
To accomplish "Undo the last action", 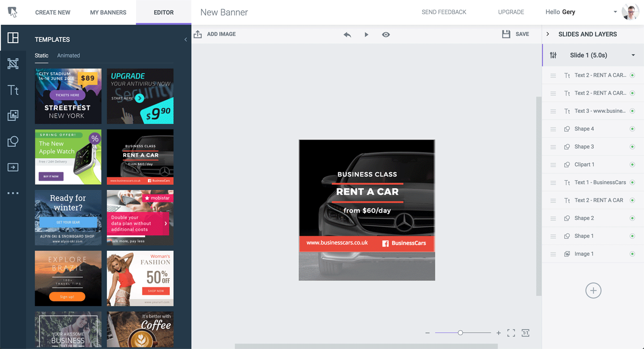I will 347,35.
